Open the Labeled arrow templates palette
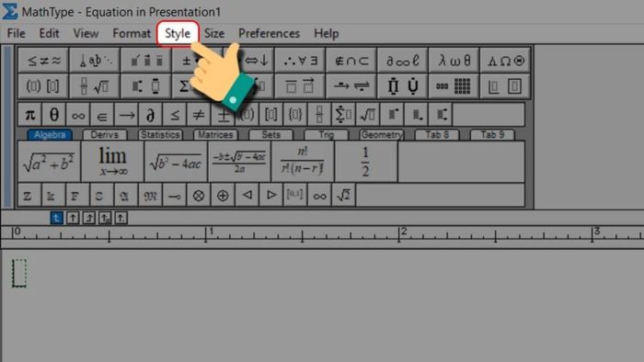Viewport: 644px width, 362px height. tap(351, 86)
